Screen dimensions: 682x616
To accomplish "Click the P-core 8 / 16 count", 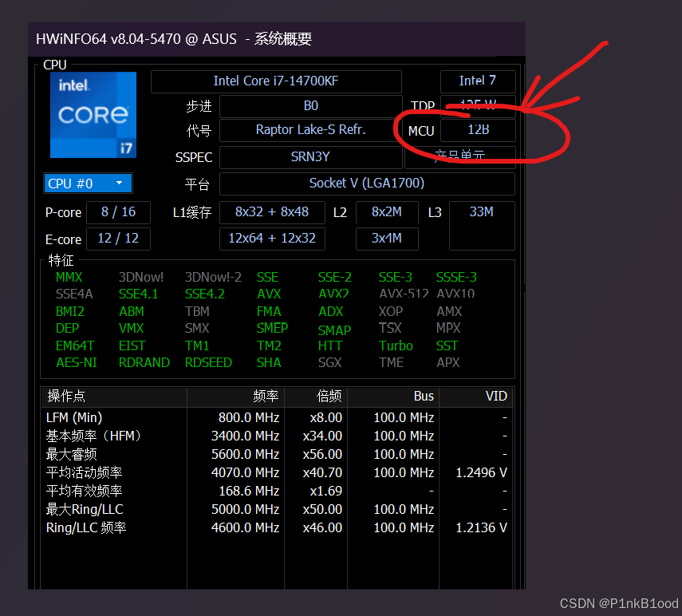I will 118,212.
